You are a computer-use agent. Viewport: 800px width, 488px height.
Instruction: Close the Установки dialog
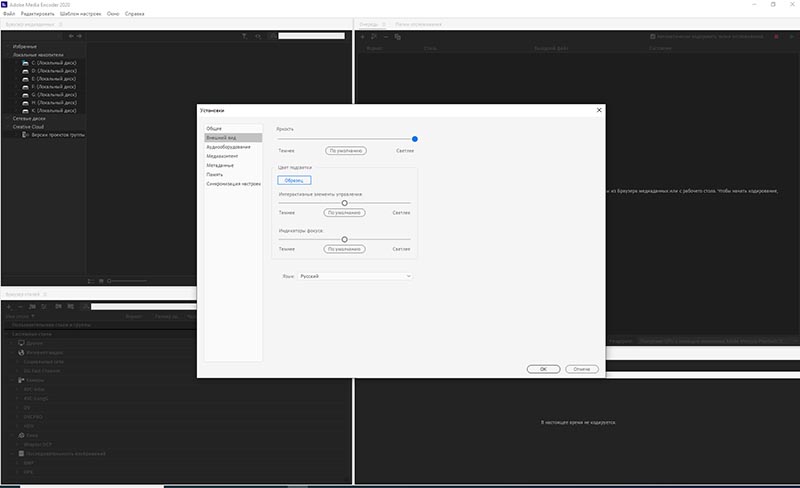pos(599,110)
